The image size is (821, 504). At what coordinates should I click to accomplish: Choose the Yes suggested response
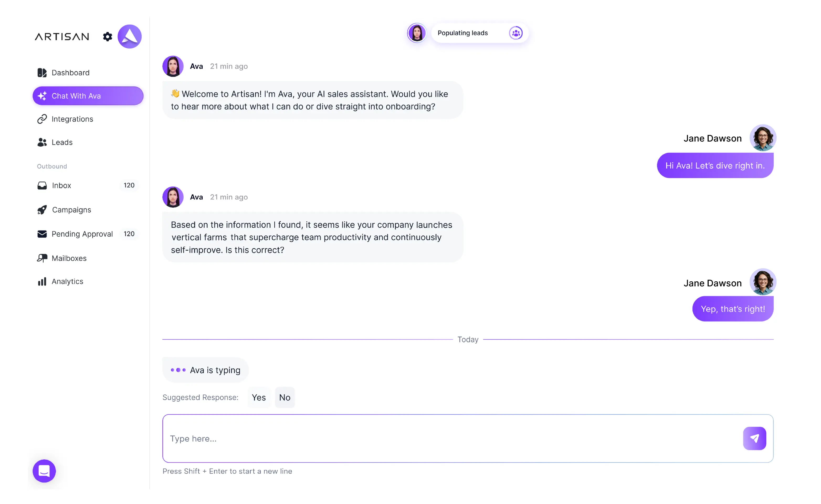(x=259, y=397)
